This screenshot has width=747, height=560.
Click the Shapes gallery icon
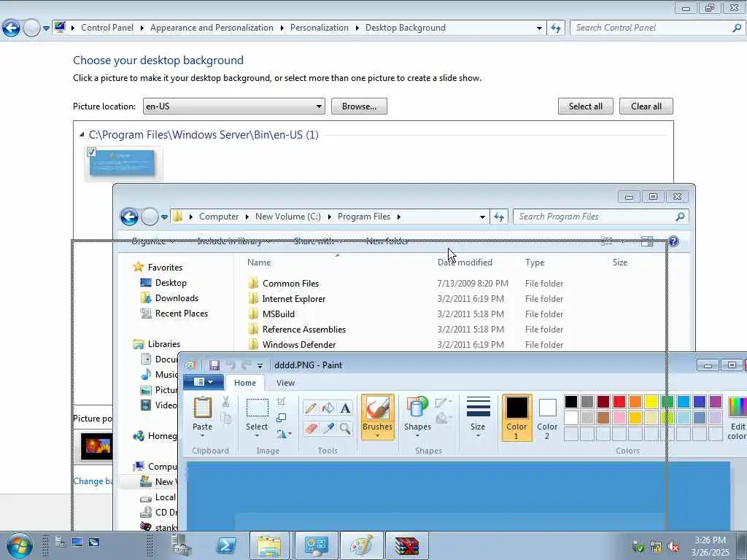pos(417,408)
